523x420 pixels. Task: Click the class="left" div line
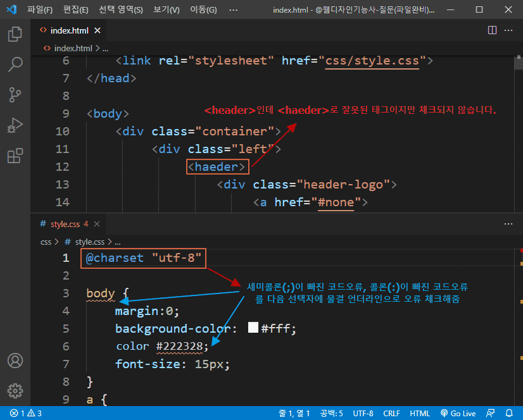pos(216,149)
